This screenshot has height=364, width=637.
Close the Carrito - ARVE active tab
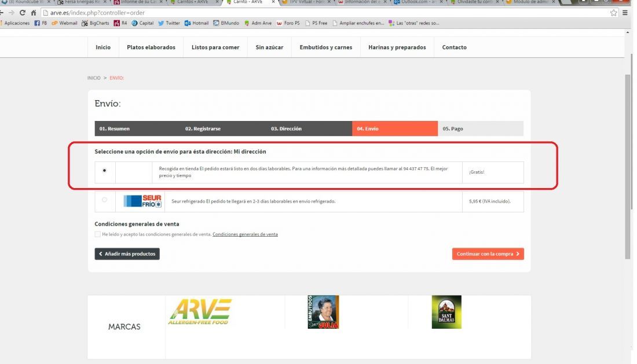click(273, 2)
